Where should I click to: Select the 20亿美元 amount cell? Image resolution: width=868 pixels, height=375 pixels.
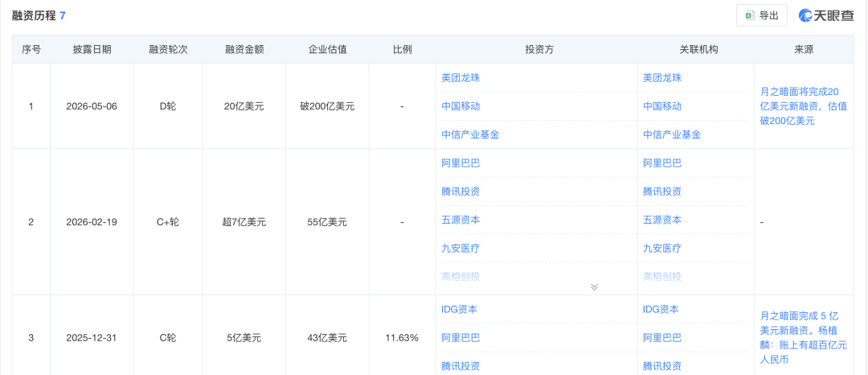244,106
